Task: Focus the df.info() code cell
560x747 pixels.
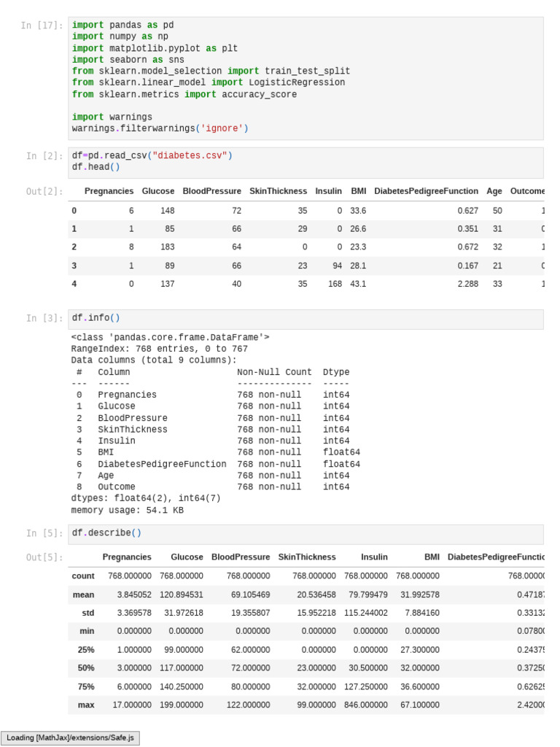Action: 306,318
